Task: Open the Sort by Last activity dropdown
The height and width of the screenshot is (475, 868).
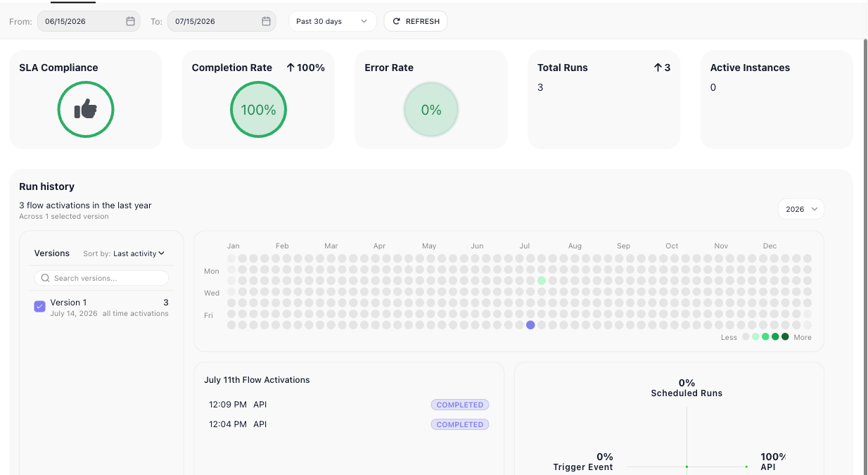Action: 139,253
